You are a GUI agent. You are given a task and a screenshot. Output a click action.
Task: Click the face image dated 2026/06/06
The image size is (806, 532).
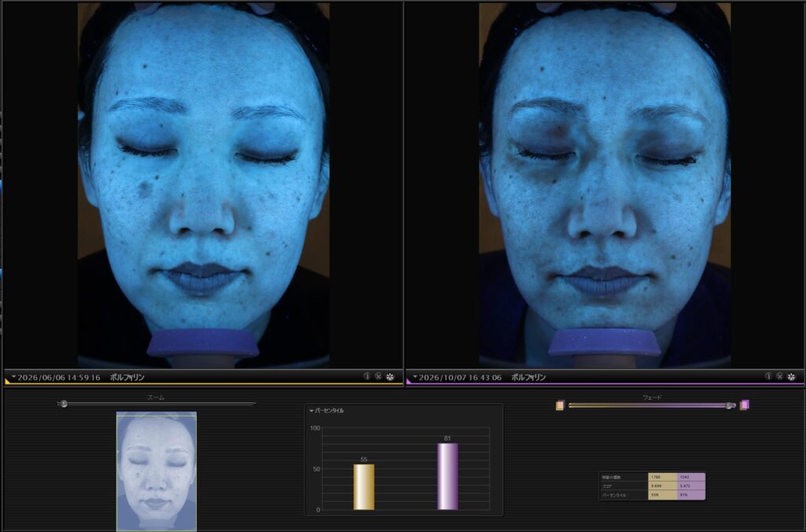[204, 185]
